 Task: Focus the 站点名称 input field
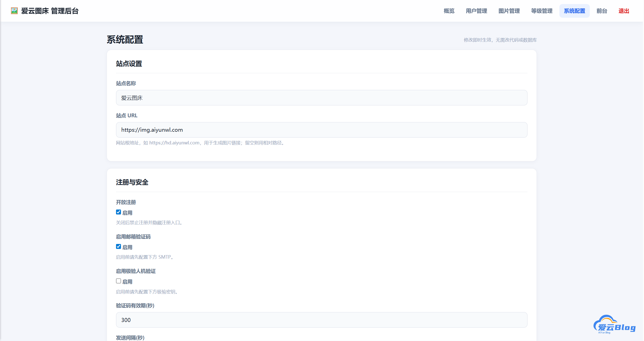(321, 98)
